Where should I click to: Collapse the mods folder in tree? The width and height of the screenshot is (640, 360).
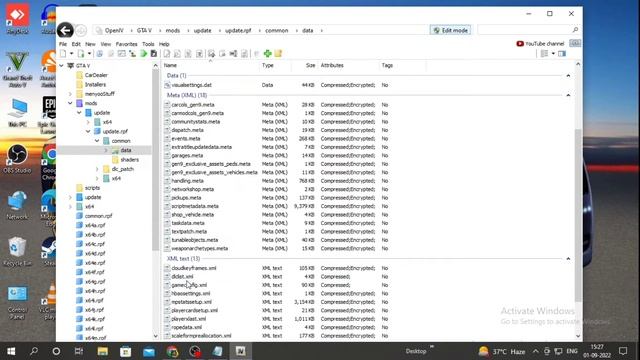[70, 103]
